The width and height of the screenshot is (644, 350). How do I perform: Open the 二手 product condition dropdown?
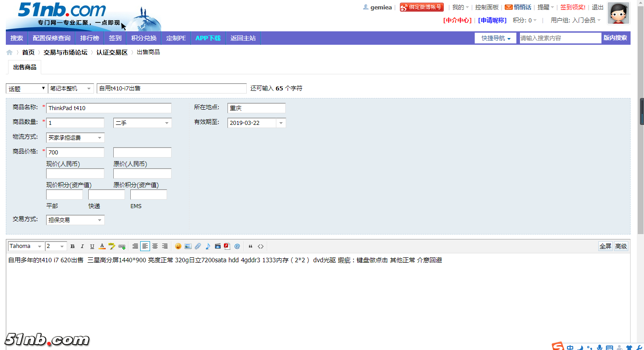pos(142,123)
